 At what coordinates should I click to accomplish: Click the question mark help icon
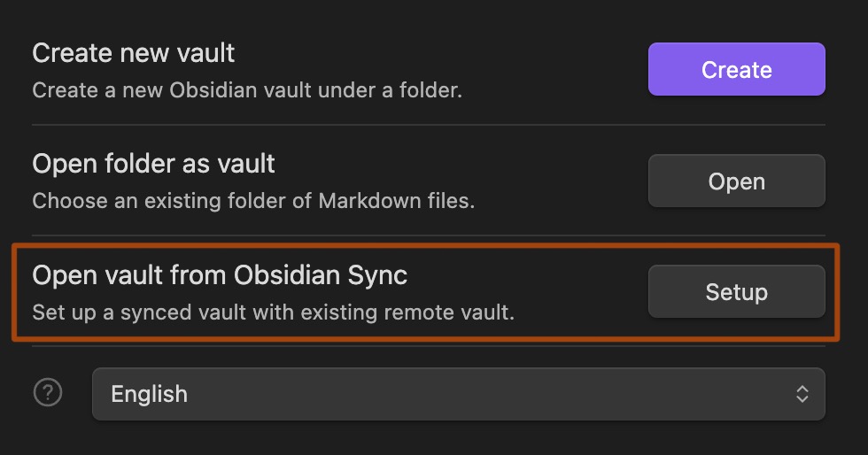point(48,392)
